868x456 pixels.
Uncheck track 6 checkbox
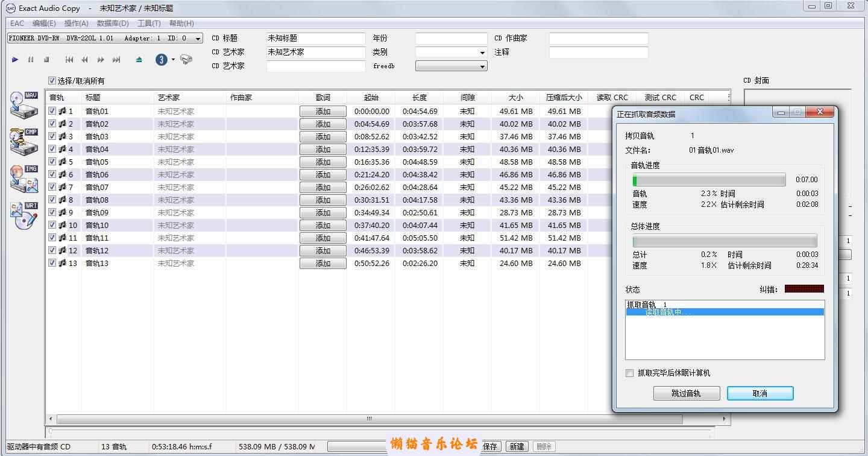52,174
